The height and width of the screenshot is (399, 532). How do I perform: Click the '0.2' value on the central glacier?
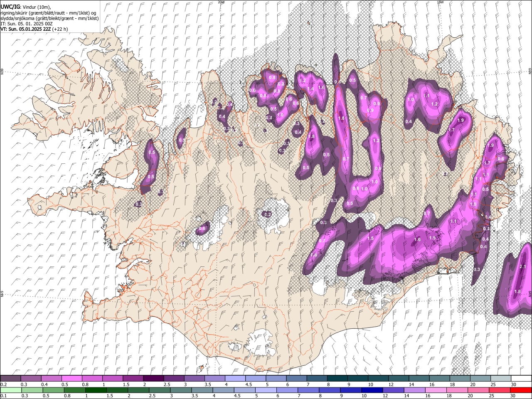(268, 214)
